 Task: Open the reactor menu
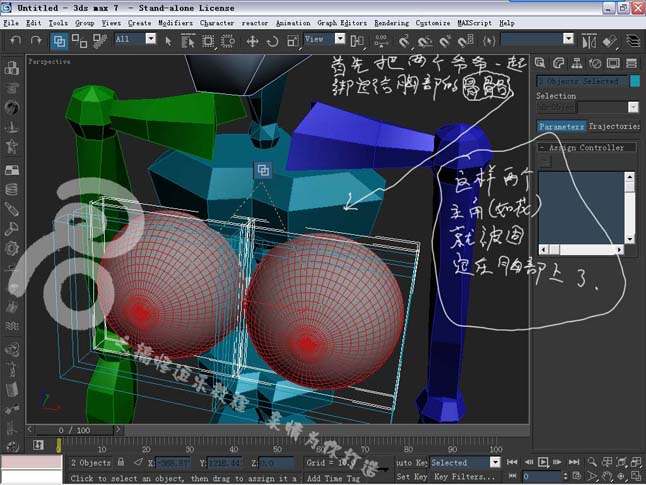tap(255, 23)
